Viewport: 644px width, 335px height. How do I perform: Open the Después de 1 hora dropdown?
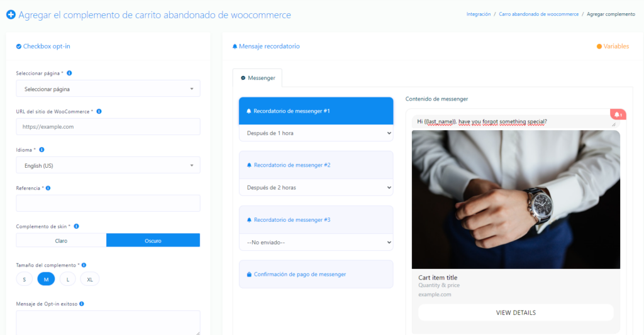point(316,133)
